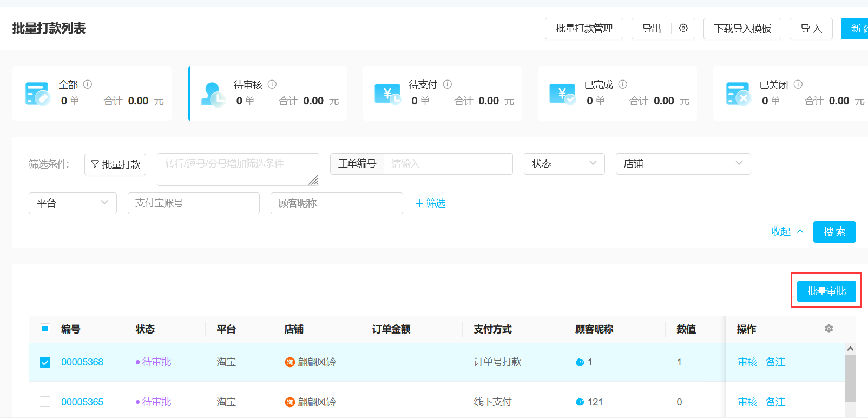Open the 工单编号 field type selector
This screenshot has width=868, height=420.
click(357, 164)
